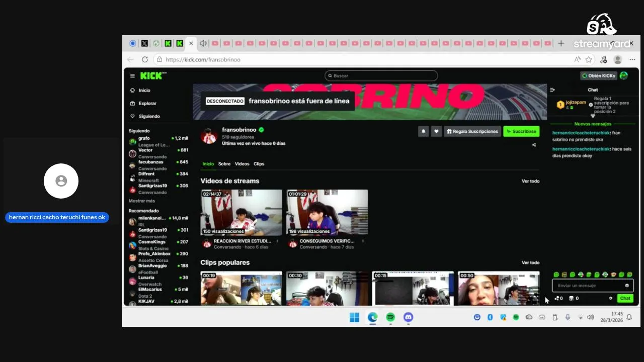Click Regala Suscripciones button
The image size is (644, 362).
[472, 131]
